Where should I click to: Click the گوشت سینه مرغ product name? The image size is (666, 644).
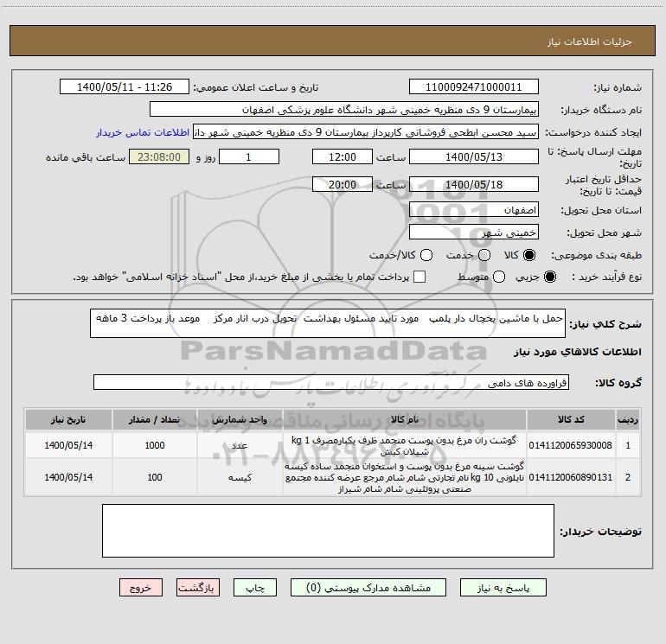(x=405, y=477)
